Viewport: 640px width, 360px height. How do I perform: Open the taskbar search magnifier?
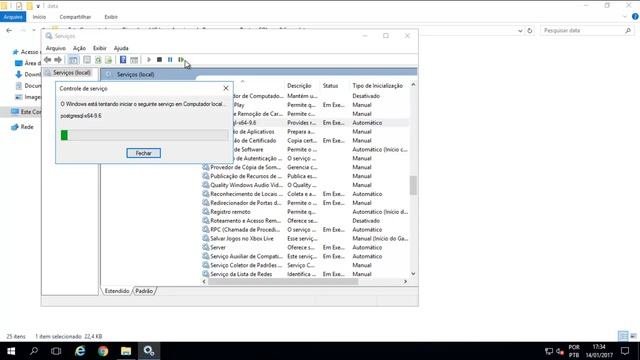pyautogui.click(x=34, y=351)
